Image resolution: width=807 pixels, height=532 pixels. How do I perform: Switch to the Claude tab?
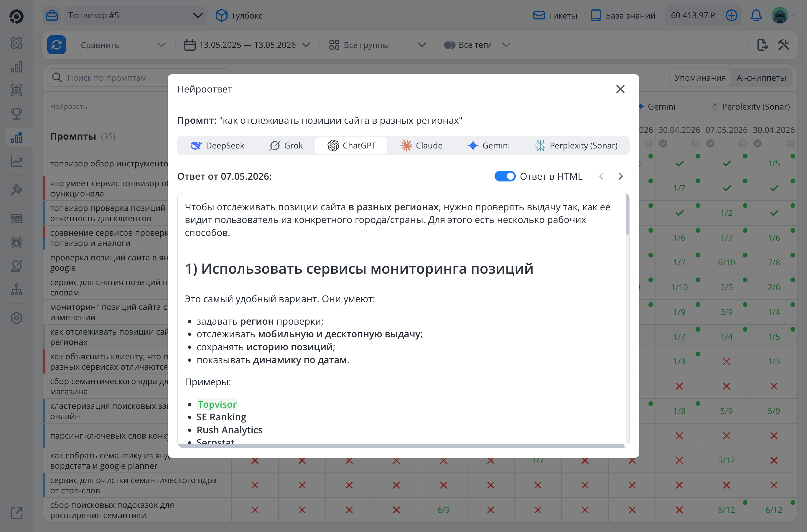click(x=421, y=146)
